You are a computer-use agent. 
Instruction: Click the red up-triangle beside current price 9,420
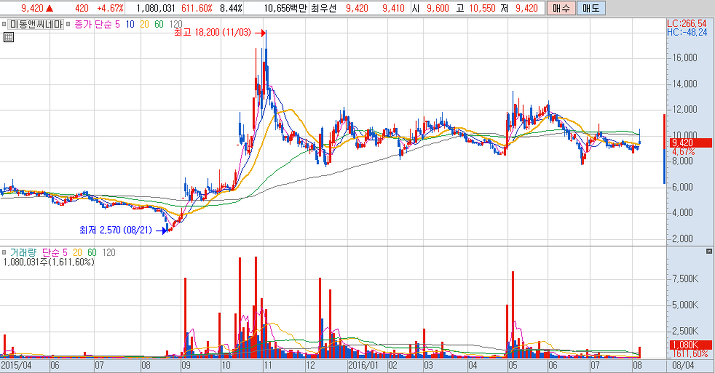click(50, 8)
